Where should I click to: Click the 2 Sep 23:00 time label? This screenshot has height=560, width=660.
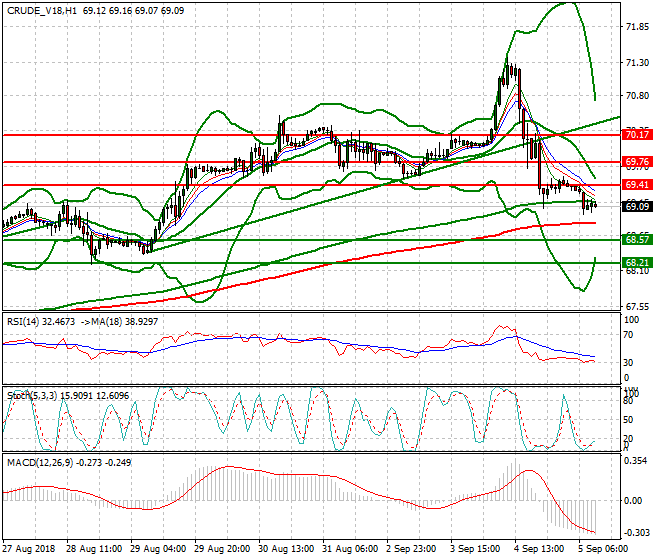point(411,549)
